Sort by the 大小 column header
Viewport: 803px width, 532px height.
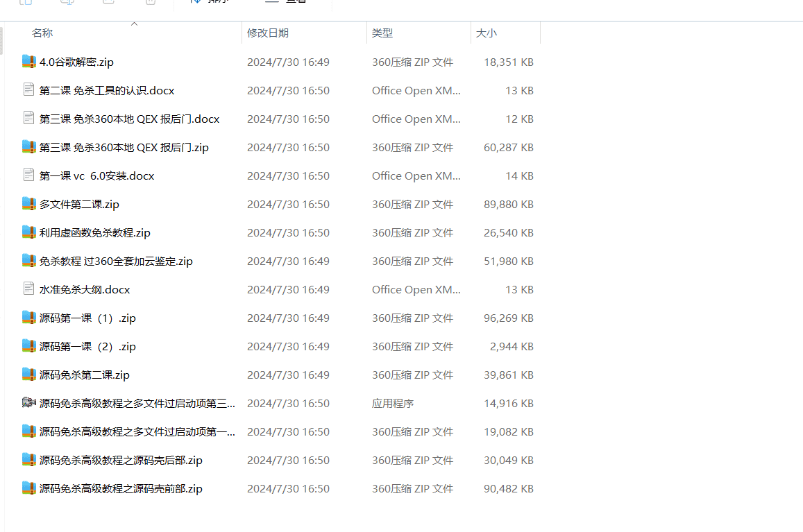tap(486, 33)
